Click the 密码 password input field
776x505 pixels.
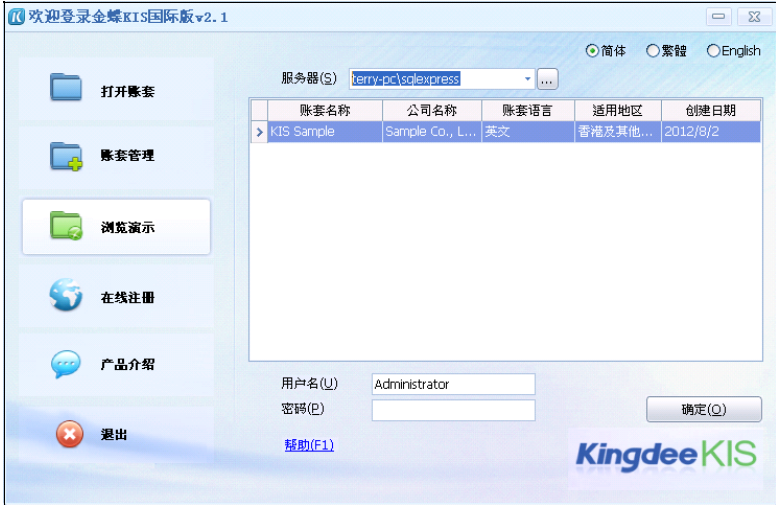pyautogui.click(x=453, y=410)
